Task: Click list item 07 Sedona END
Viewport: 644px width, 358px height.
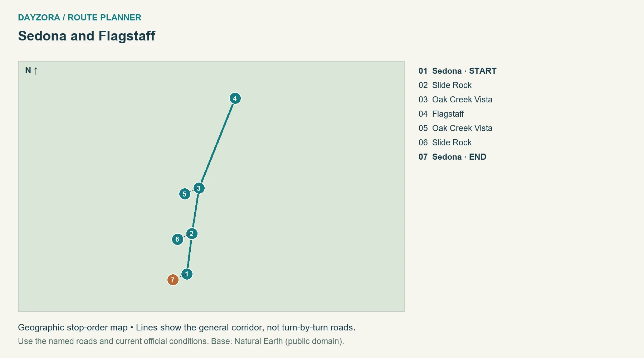Action: [x=452, y=157]
